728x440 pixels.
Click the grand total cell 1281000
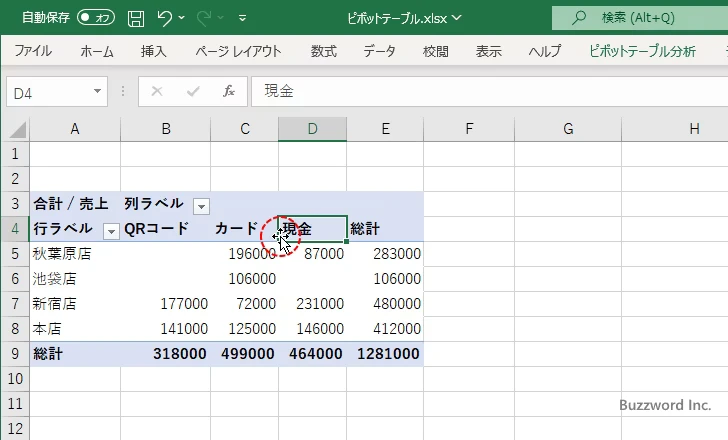(x=385, y=354)
